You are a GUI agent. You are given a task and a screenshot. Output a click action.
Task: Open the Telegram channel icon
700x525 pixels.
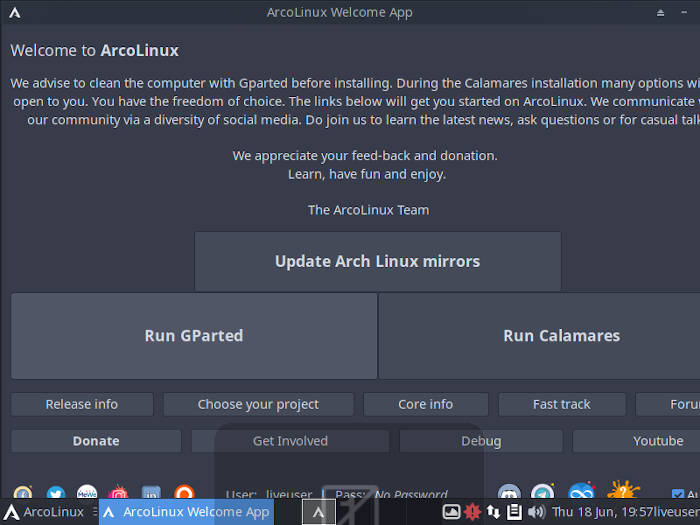tap(542, 492)
